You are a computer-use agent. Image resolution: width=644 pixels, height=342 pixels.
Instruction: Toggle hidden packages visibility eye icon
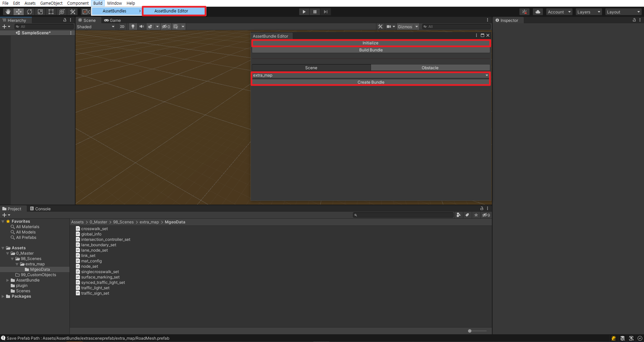[486, 215]
